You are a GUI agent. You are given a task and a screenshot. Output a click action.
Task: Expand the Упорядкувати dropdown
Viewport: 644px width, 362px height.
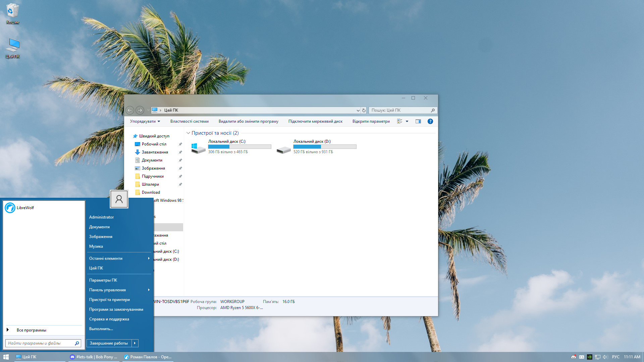tap(145, 121)
